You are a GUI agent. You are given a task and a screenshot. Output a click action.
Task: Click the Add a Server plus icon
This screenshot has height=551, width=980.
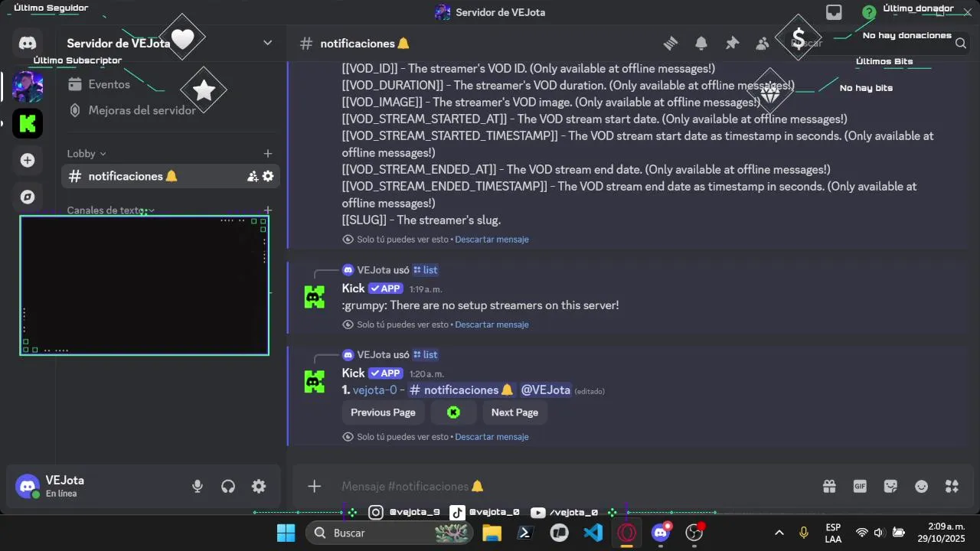click(x=28, y=160)
